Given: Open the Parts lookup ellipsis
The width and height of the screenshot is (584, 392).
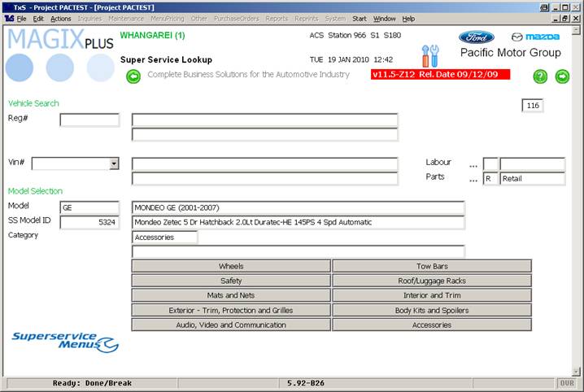Looking at the screenshot, I should (473, 179).
